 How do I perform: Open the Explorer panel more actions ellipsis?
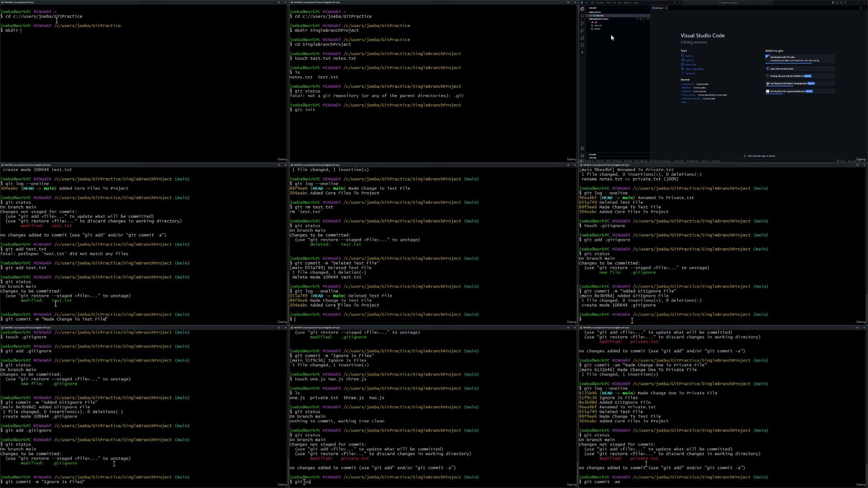647,8
